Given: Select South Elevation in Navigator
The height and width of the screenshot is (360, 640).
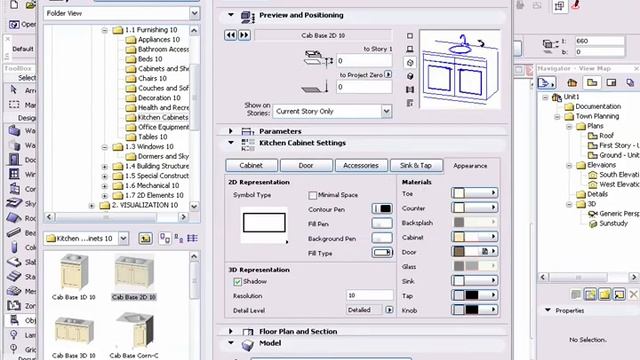Looking at the screenshot, I should point(613,175).
